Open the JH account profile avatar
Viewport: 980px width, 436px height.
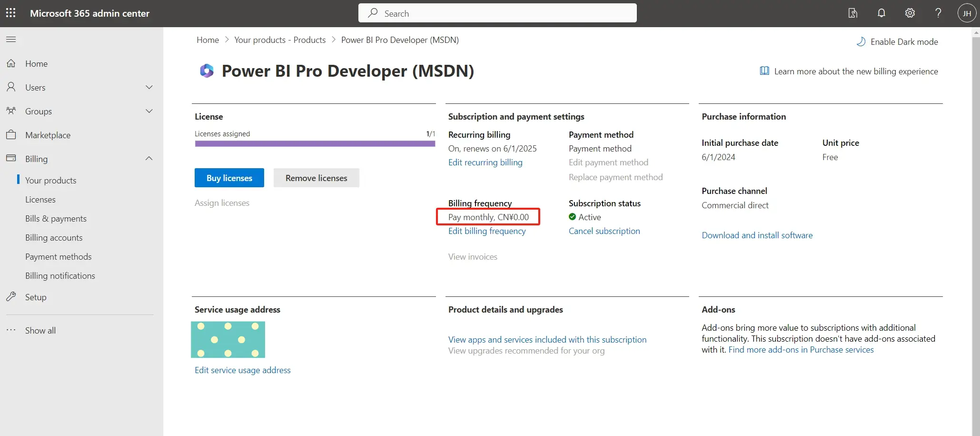pyautogui.click(x=966, y=13)
